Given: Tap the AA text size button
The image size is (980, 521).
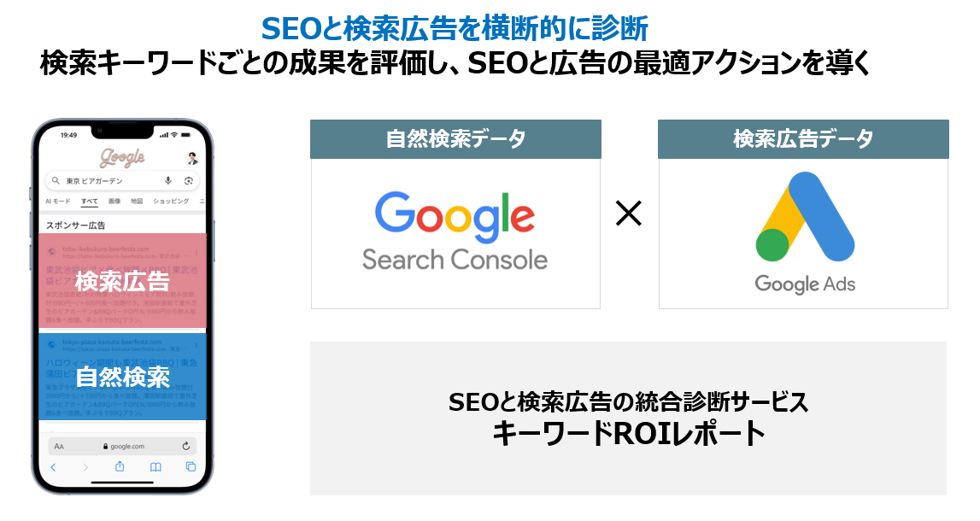Looking at the screenshot, I should [59, 446].
